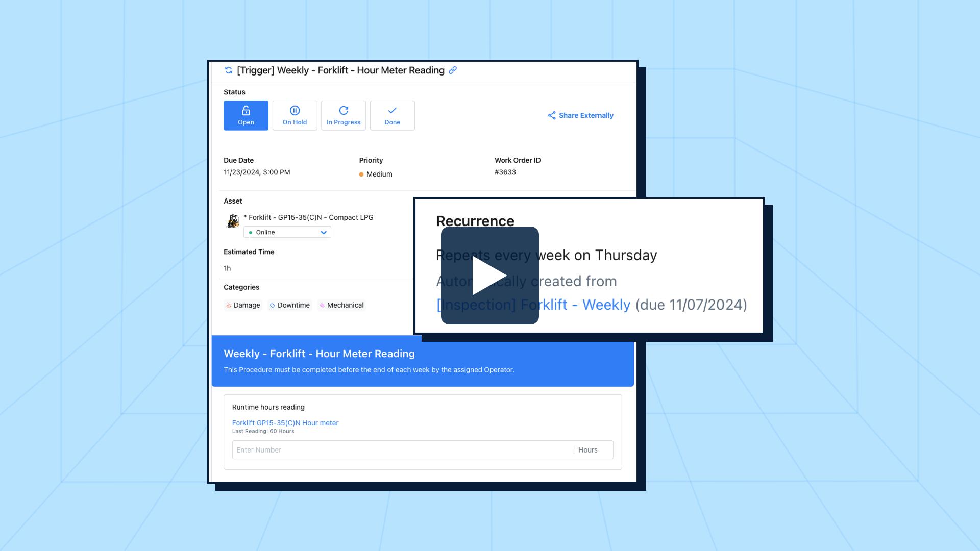Click the chevron arrow on Online dropdown

(323, 232)
